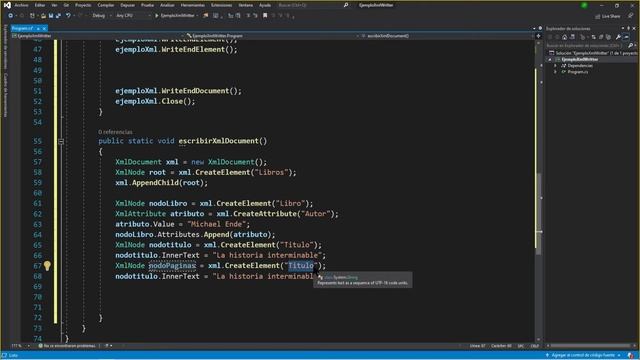Click the save file toolbar icon
This screenshot has height=360, width=640.
coord(51,16)
